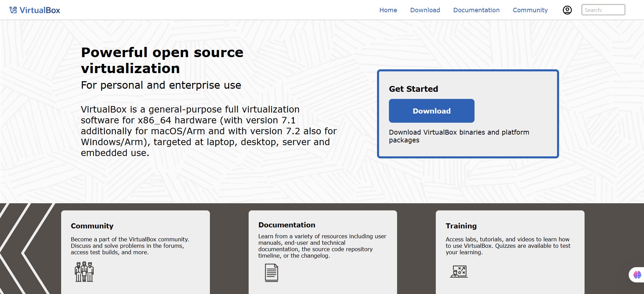Viewport: 644px width, 294px height.
Task: Select Documentation in the top navigation
Action: coord(476,10)
